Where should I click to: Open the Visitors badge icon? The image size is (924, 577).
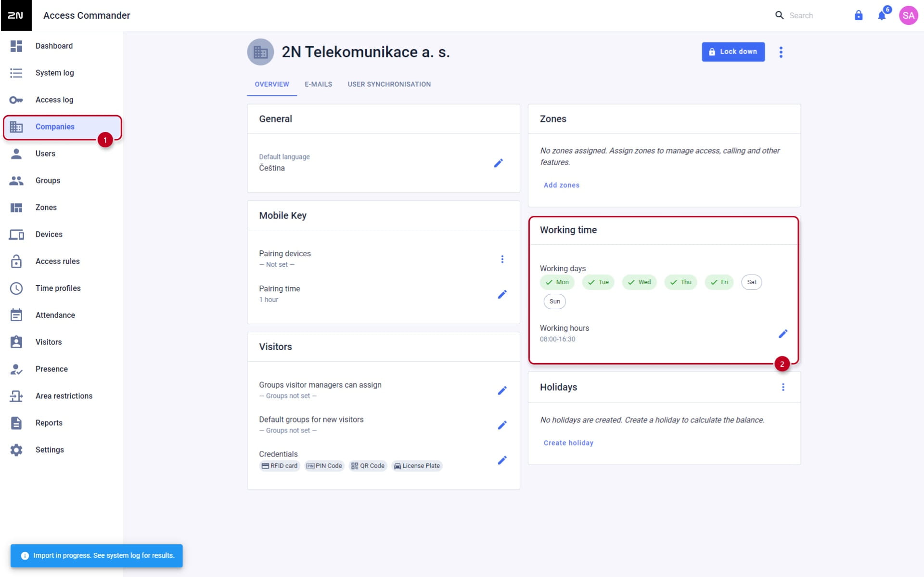[16, 342]
